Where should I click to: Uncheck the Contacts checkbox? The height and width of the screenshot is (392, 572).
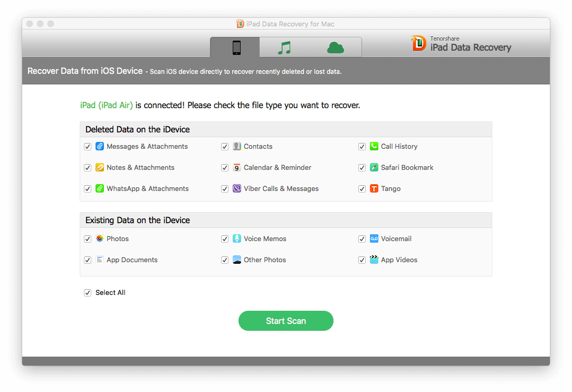225,146
